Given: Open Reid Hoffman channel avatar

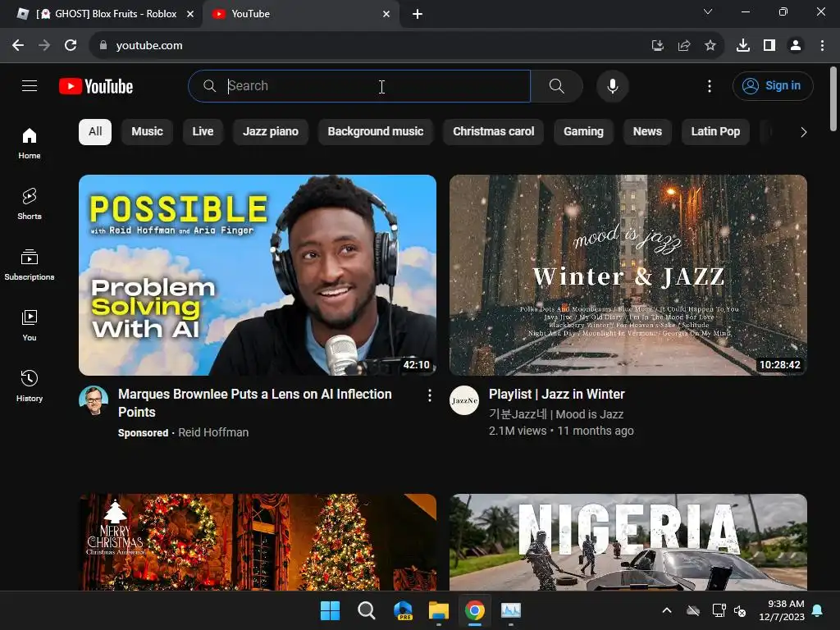Looking at the screenshot, I should click(x=94, y=400).
